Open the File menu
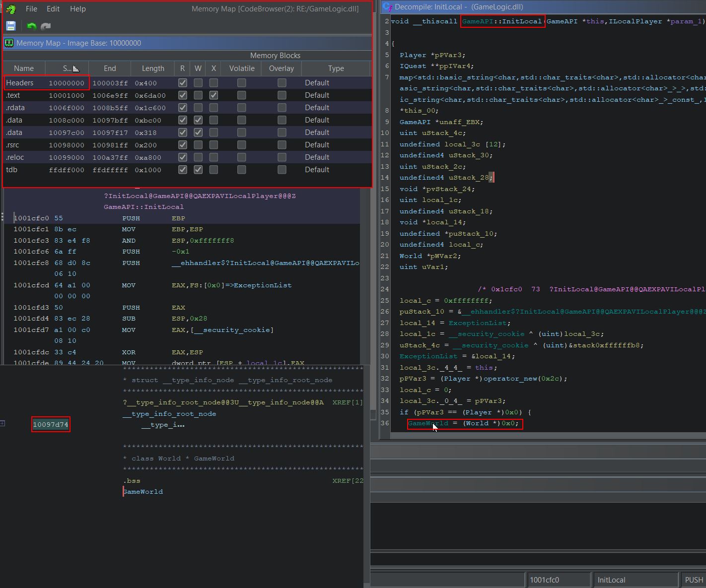 coord(31,9)
